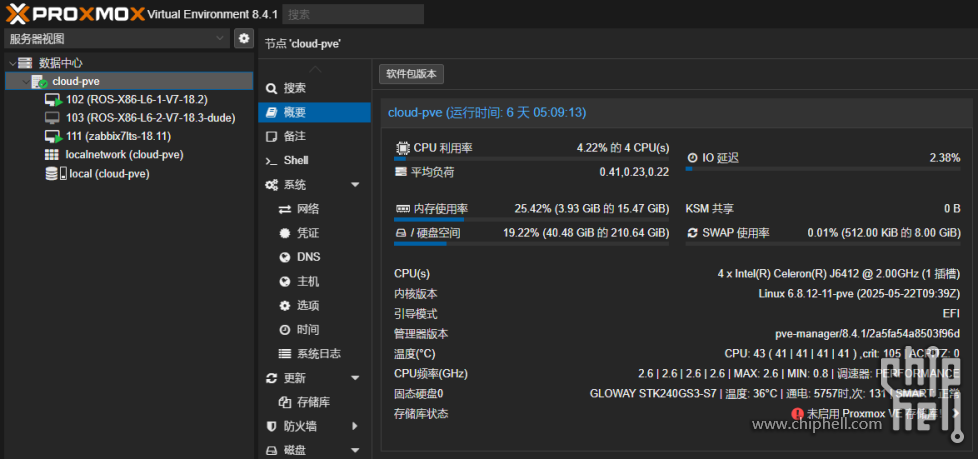Click the 平均负荷 load icon
Viewport: 978px width, 459px height.
401,172
